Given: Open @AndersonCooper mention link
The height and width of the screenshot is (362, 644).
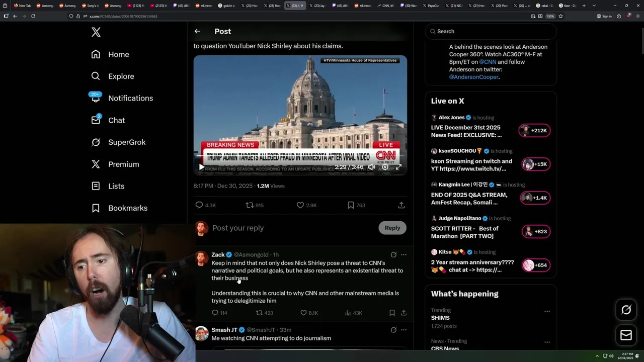Looking at the screenshot, I should point(473,77).
